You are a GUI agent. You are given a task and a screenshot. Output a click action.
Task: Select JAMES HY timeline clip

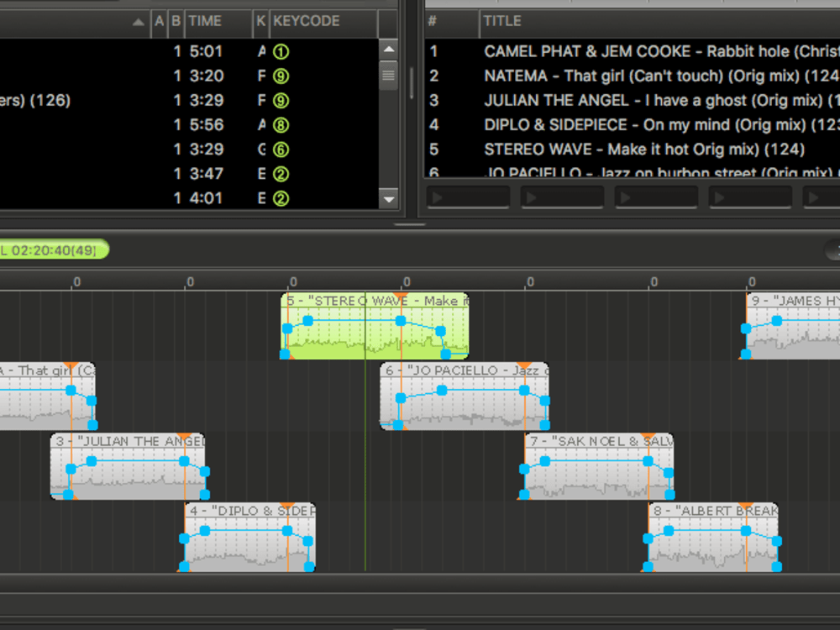(793, 326)
